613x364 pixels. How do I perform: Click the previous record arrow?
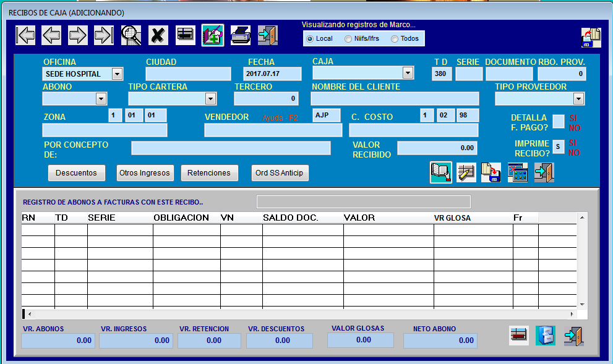click(x=51, y=35)
